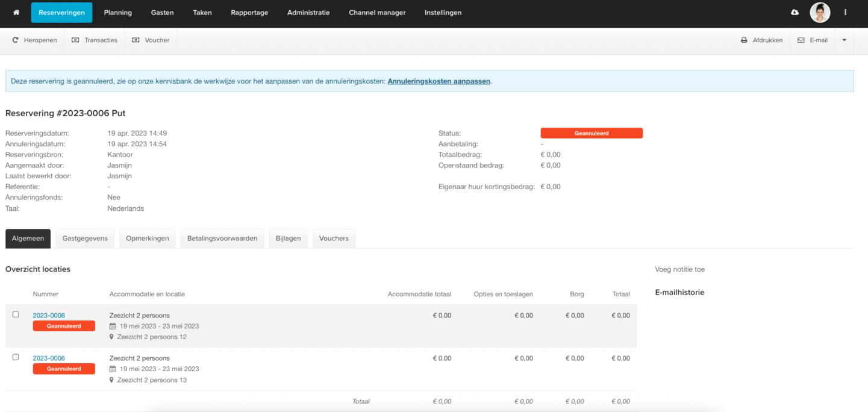Expand the dropdown arrow beside E-mail
Image resolution: width=868 pixels, height=412 pixels.
[x=844, y=40]
